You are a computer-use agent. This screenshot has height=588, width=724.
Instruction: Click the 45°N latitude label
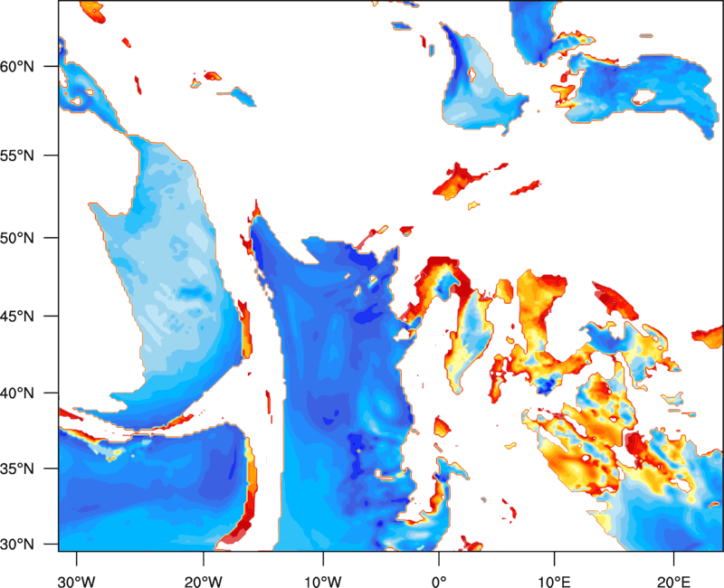17,316
